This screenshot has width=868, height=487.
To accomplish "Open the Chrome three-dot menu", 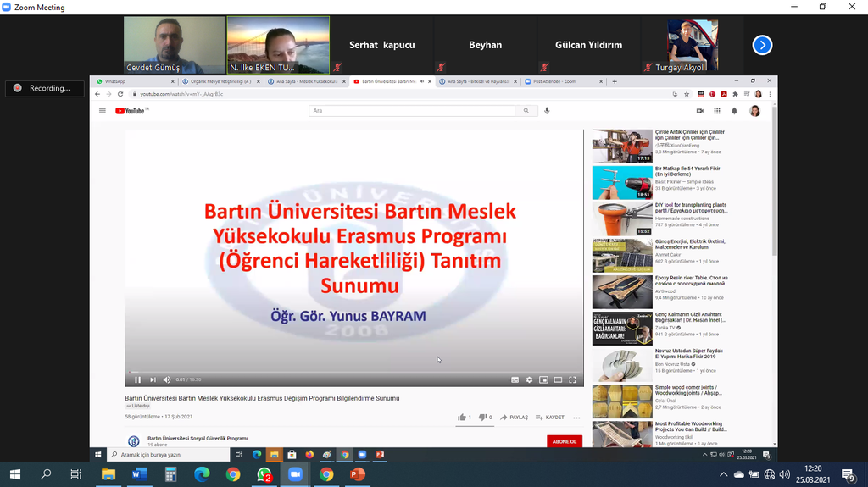I will point(770,94).
